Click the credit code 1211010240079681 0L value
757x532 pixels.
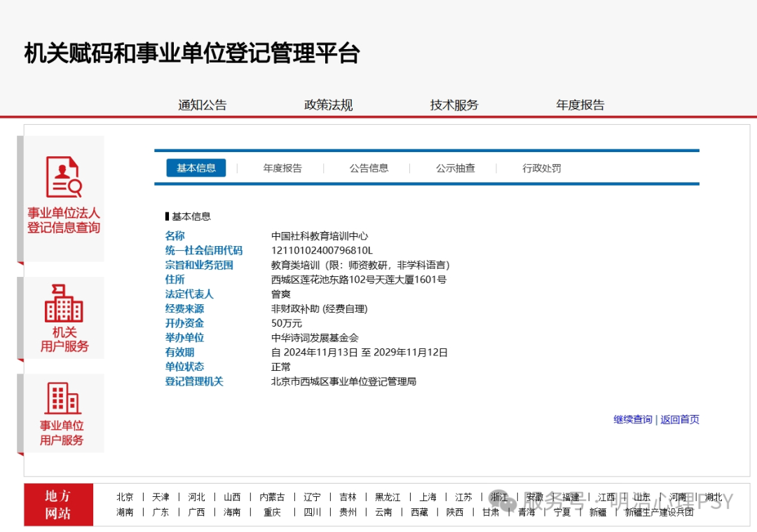[x=322, y=250]
